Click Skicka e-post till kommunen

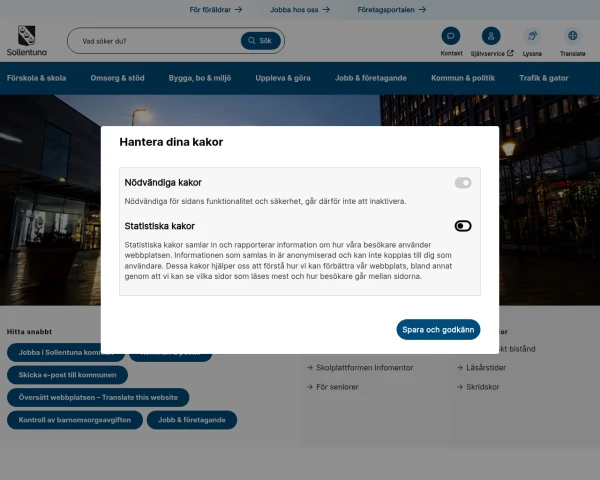click(x=67, y=375)
